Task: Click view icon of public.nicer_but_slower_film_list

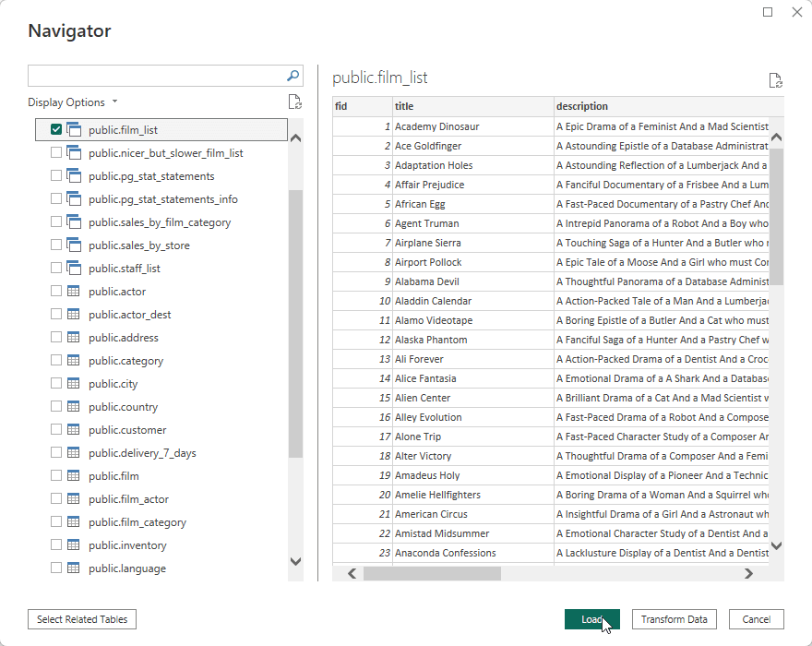Action: tap(74, 153)
